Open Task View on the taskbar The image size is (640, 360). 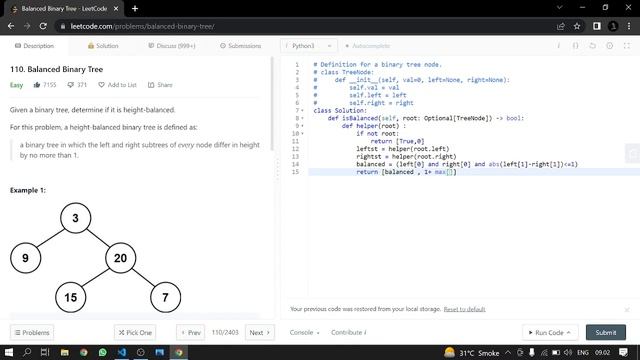point(45,352)
